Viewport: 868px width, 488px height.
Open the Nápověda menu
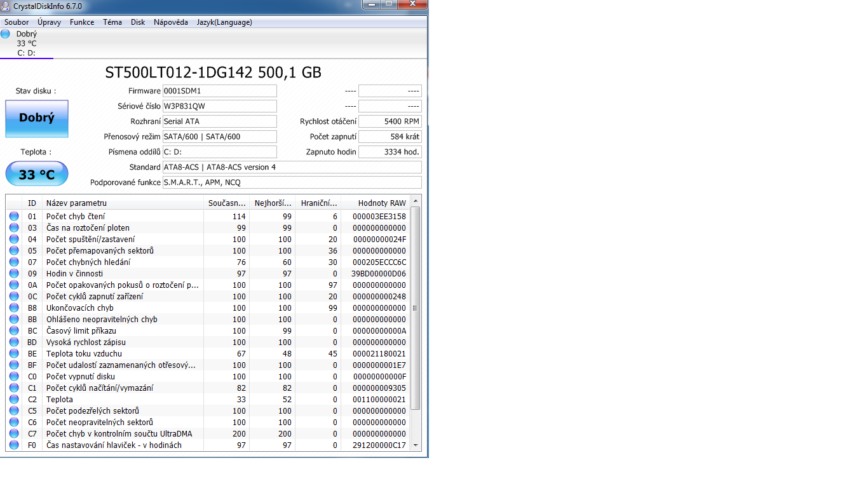coord(171,22)
